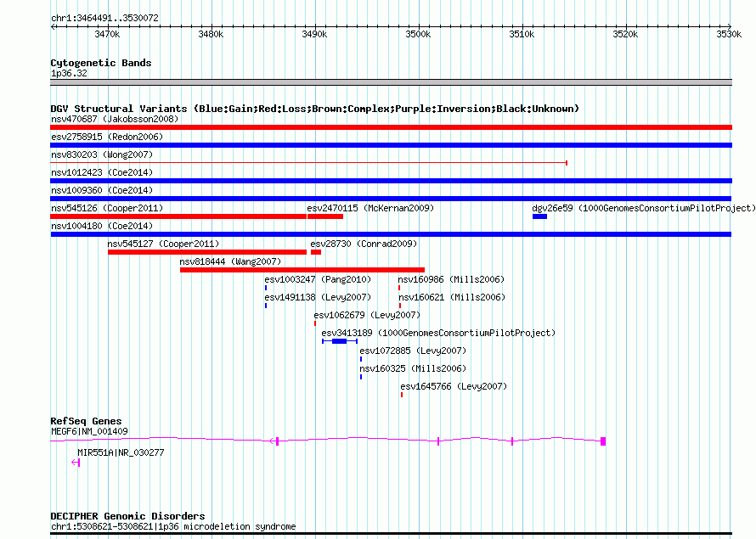The height and width of the screenshot is (539, 756).
Task: Select the red nsv160621 Mills2006 marker
Action: tap(400, 306)
